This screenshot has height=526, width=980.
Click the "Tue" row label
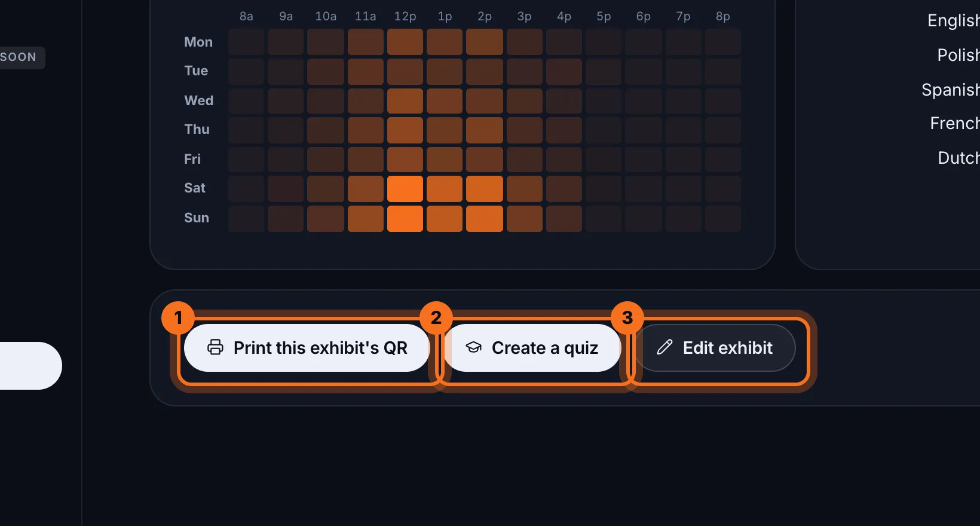(x=196, y=71)
